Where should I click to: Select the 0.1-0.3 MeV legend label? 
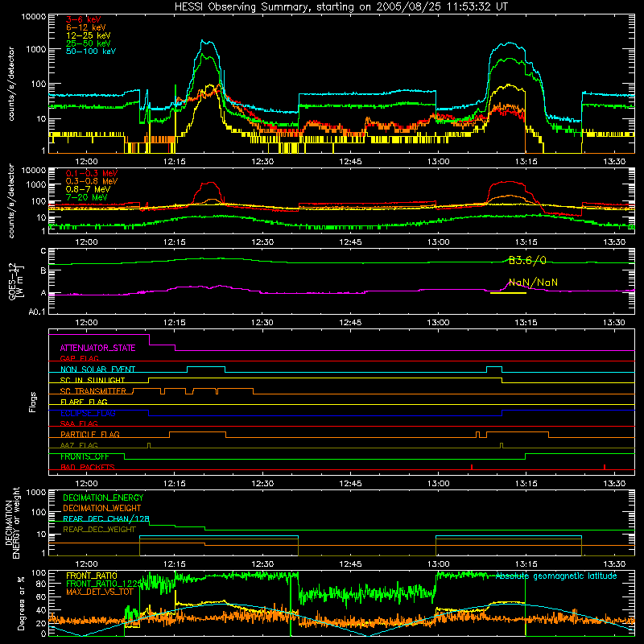(x=92, y=173)
